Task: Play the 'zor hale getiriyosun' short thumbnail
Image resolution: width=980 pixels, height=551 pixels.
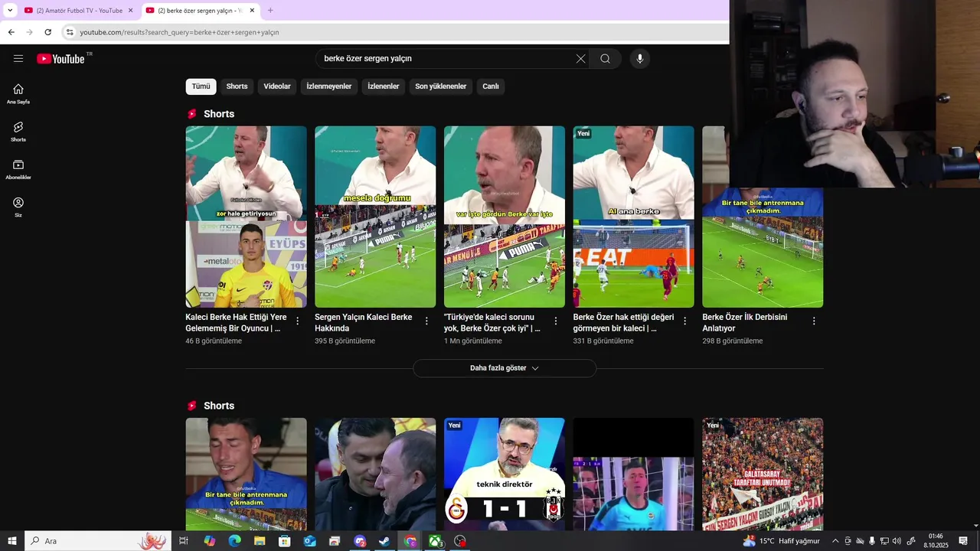Action: coord(246,217)
